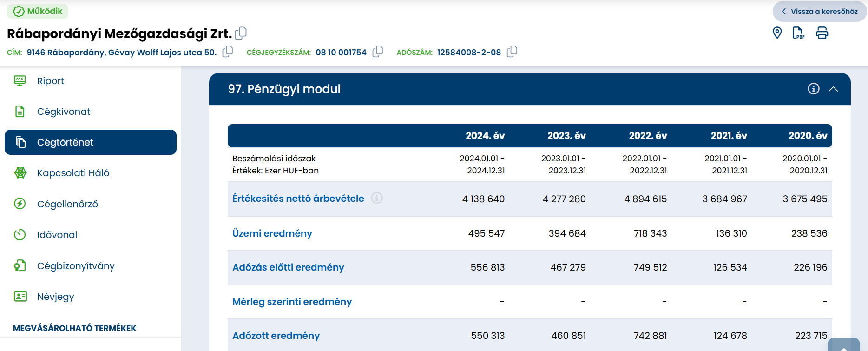The width and height of the screenshot is (868, 351).
Task: Click the Cégtörténet pages icon
Action: 20,142
